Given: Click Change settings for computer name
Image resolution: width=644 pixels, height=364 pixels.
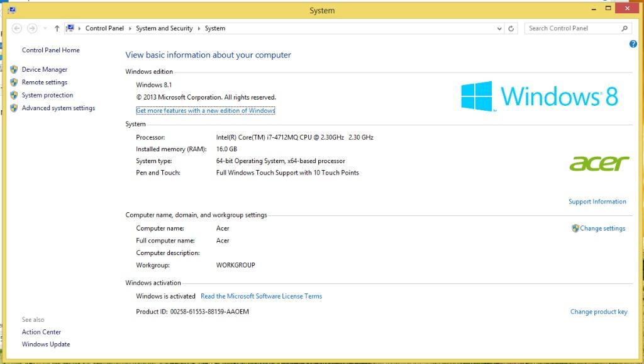Looking at the screenshot, I should [602, 228].
